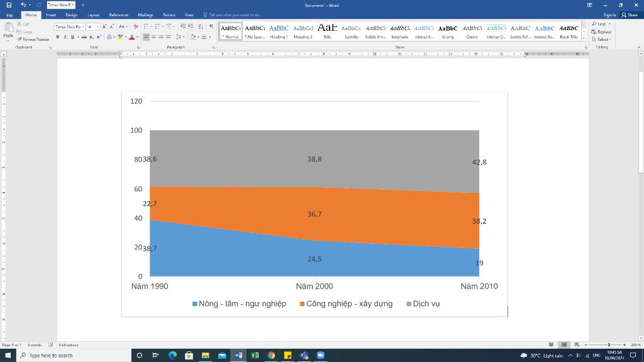Save the document with the floppy disk icon
The width and height of the screenshot is (644, 362).
[x=9, y=5]
